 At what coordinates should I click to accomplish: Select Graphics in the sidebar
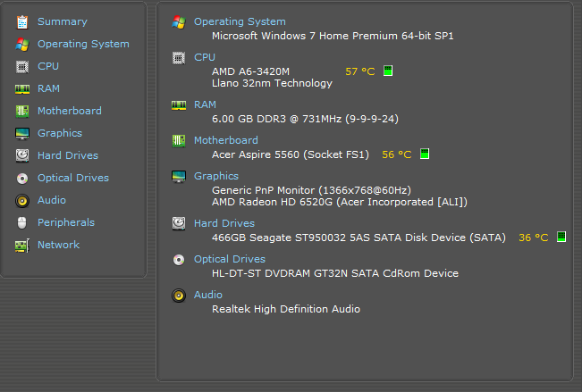pos(60,133)
